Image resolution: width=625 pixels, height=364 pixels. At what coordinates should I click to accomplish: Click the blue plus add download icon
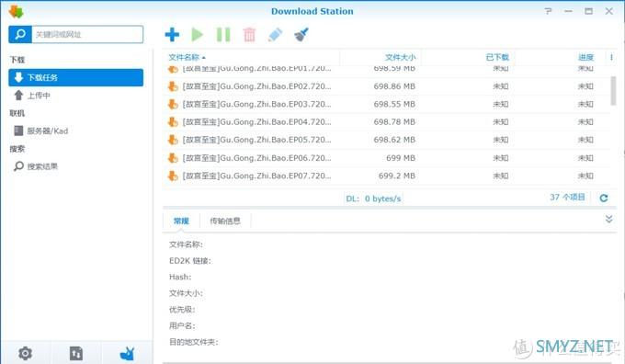(172, 35)
